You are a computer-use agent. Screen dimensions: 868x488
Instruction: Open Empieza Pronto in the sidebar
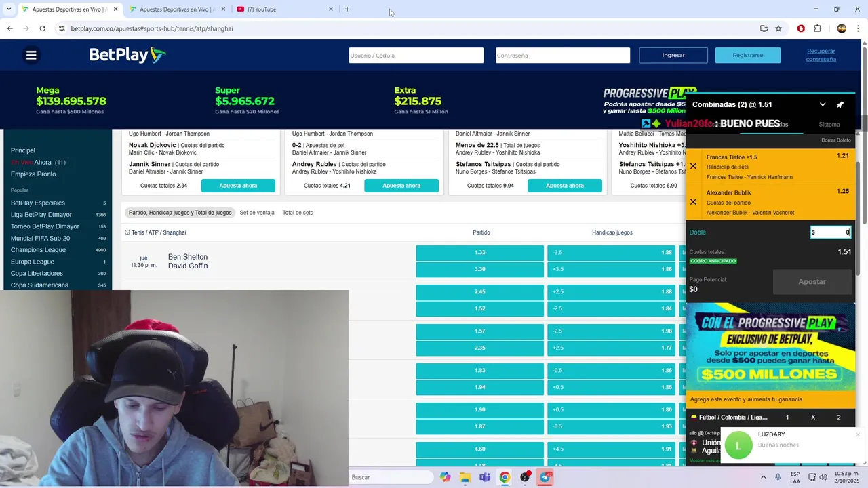tap(33, 174)
